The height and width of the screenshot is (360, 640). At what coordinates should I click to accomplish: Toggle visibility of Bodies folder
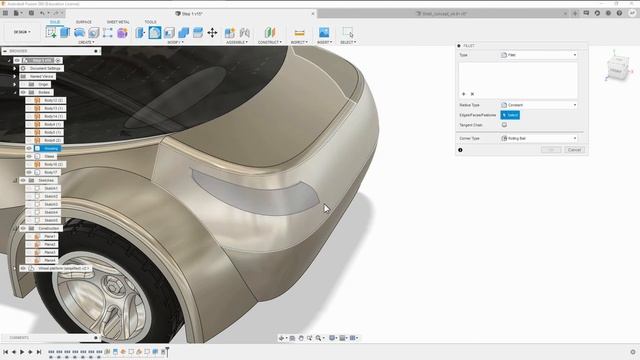[x=23, y=92]
